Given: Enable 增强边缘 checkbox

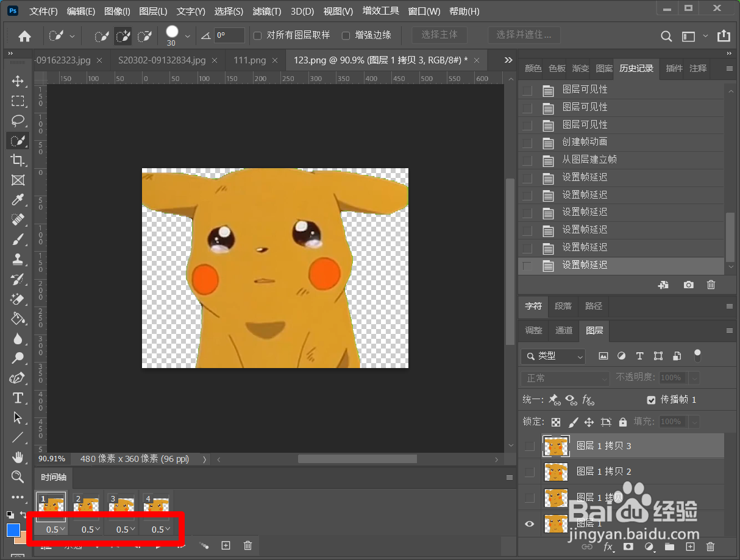Looking at the screenshot, I should tap(346, 35).
